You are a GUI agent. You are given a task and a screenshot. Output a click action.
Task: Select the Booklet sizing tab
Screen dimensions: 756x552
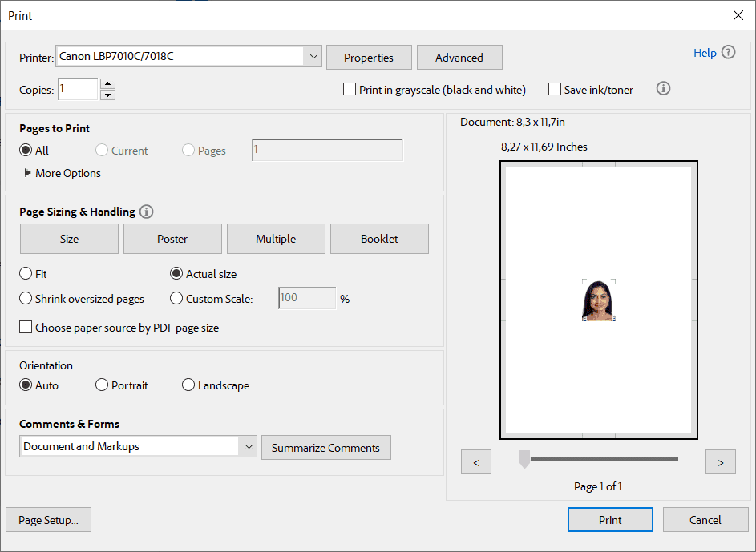pyautogui.click(x=379, y=239)
